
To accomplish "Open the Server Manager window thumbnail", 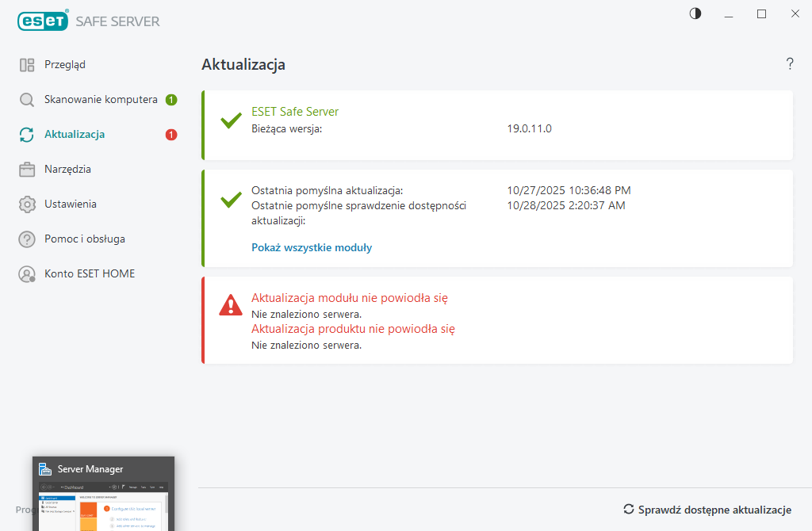I will click(103, 494).
